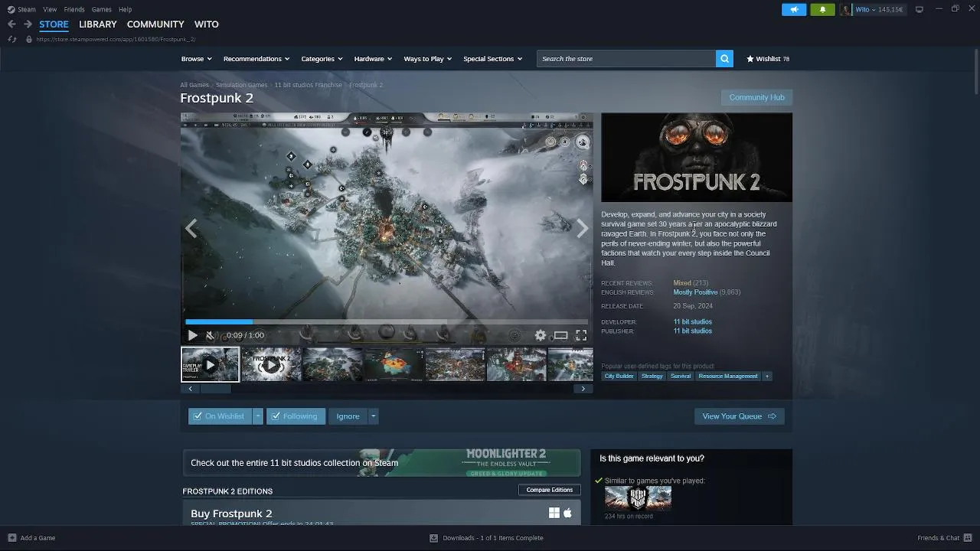Switch to the STORE tab
This screenshot has height=551, width=980.
(54, 24)
